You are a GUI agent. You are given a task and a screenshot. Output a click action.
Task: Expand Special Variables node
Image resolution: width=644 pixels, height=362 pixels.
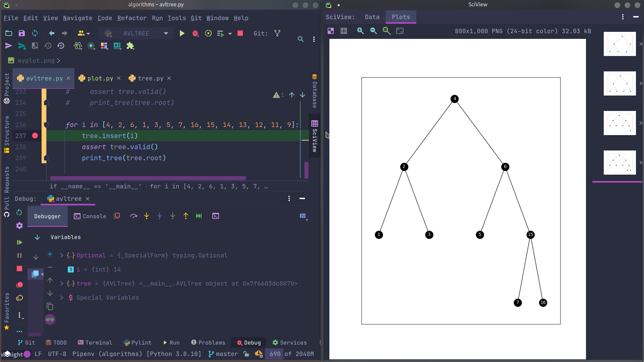point(62,298)
